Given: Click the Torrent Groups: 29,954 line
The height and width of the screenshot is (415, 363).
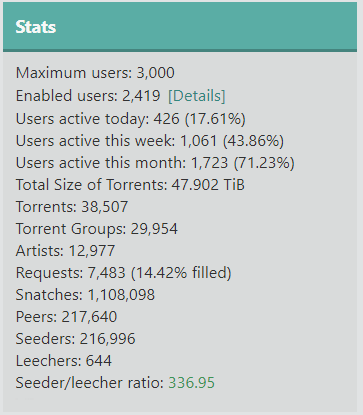Looking at the screenshot, I should pos(97,229).
